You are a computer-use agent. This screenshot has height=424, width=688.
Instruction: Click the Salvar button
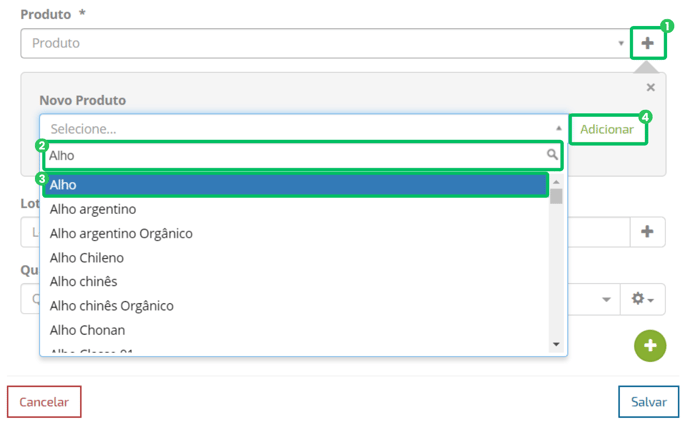point(649,402)
